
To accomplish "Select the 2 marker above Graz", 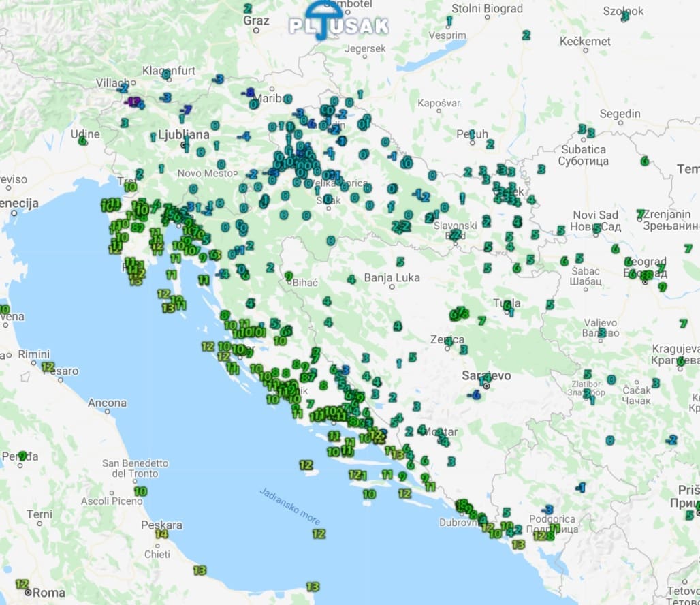I will coord(247,9).
